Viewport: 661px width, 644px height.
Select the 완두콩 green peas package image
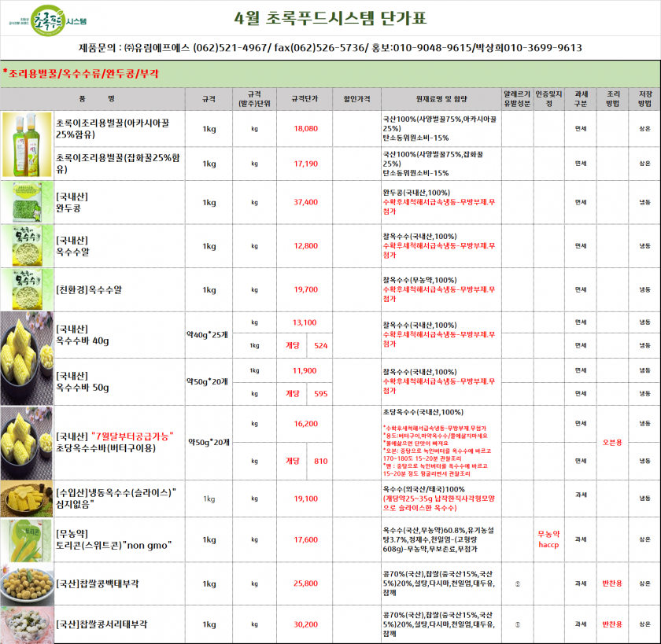pyautogui.click(x=26, y=202)
